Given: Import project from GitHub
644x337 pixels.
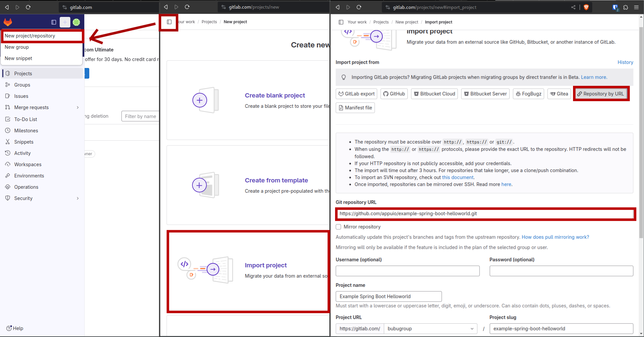Looking at the screenshot, I should click(x=394, y=94).
